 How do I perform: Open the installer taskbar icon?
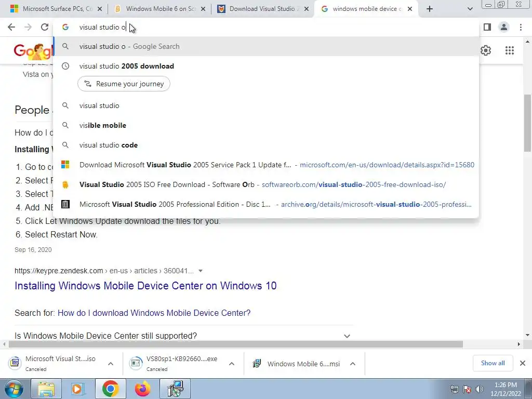click(176, 389)
